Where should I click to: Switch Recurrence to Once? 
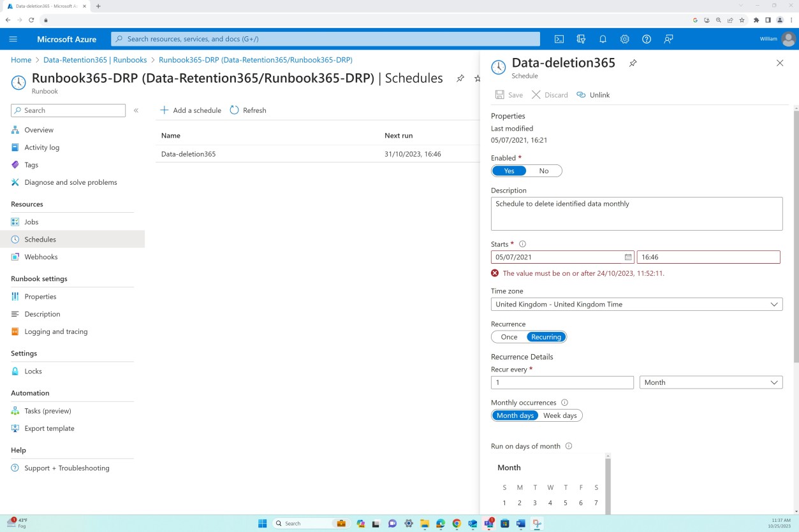508,336
